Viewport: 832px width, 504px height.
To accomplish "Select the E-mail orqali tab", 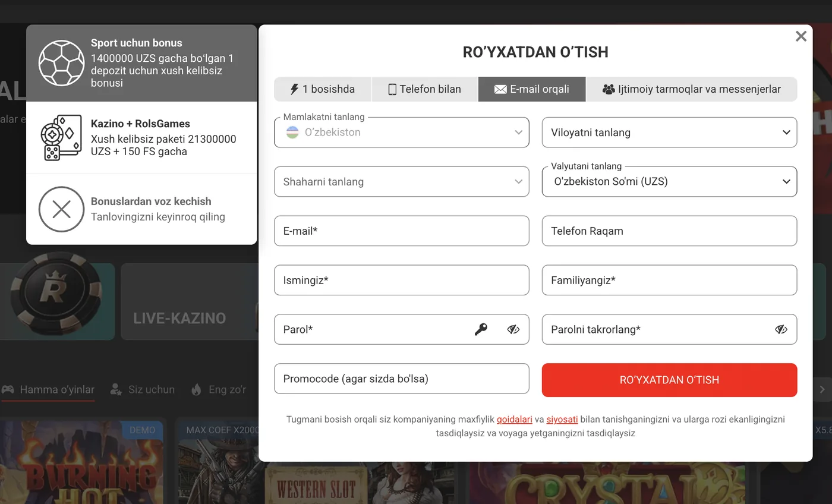I will 532,89.
